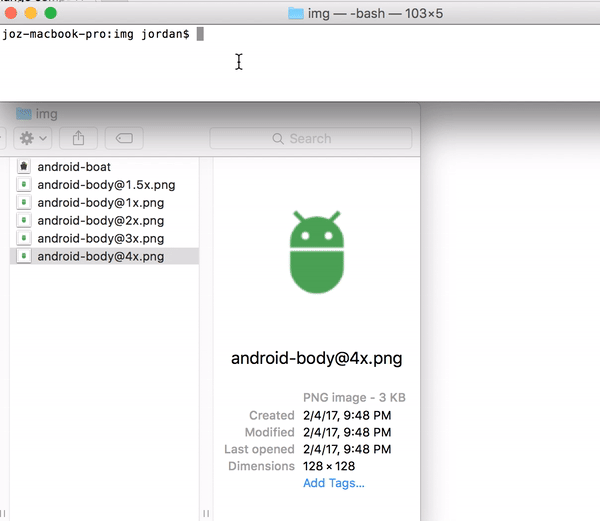This screenshot has height=521, width=600.
Task: Click the img folder icon in Finder title
Action: point(24,114)
